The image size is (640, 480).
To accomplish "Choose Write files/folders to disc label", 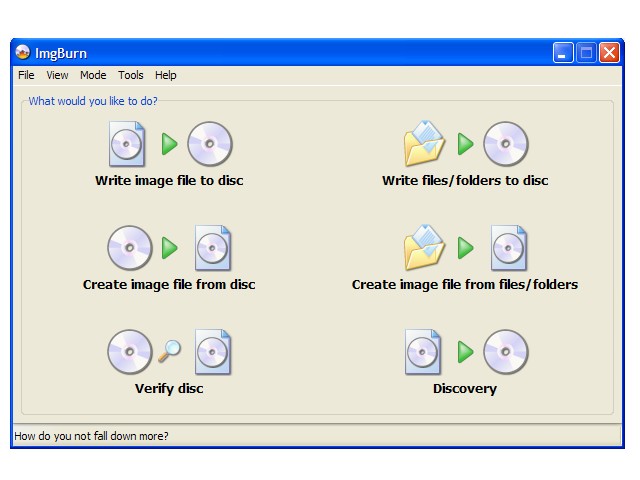I will pos(465,180).
